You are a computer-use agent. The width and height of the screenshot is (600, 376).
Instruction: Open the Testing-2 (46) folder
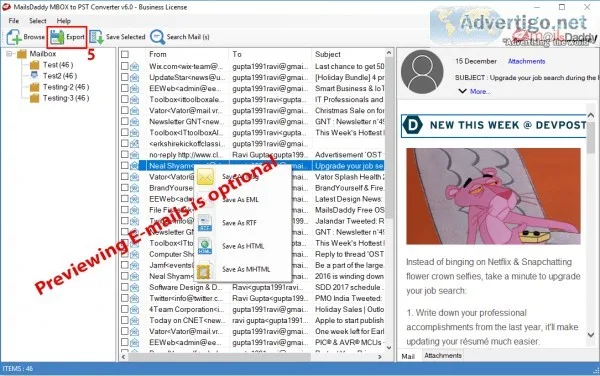pyautogui.click(x=66, y=87)
